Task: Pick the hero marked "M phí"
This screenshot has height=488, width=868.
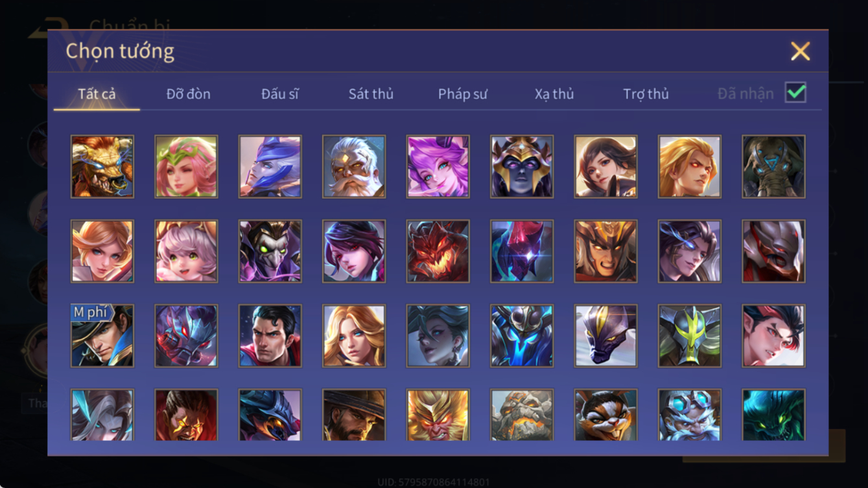Action: [x=102, y=336]
